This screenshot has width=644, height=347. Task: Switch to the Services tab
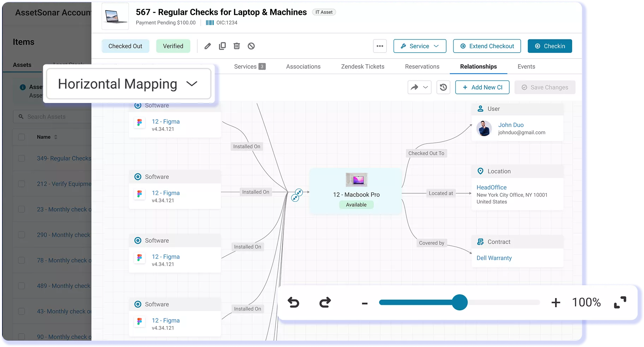(x=250, y=67)
